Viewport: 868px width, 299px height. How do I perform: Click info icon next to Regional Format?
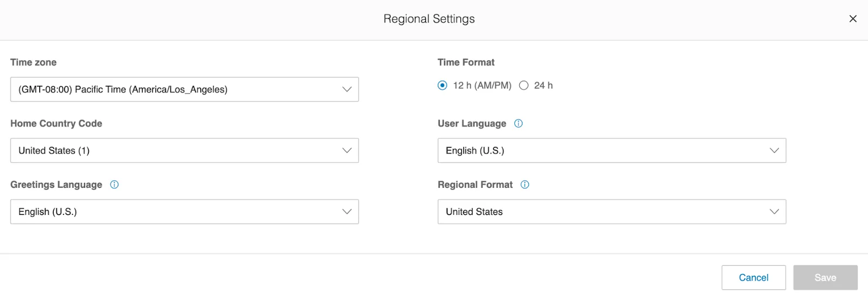[525, 185]
